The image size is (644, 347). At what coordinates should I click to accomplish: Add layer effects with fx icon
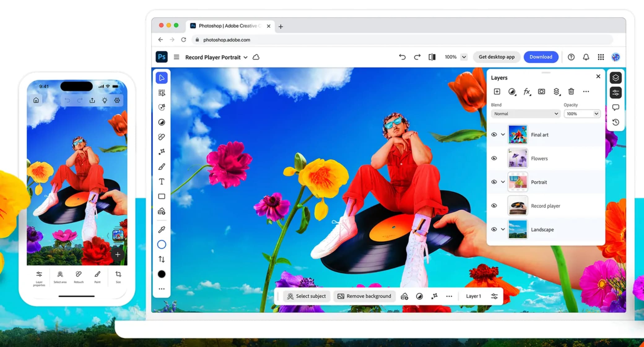click(x=527, y=92)
